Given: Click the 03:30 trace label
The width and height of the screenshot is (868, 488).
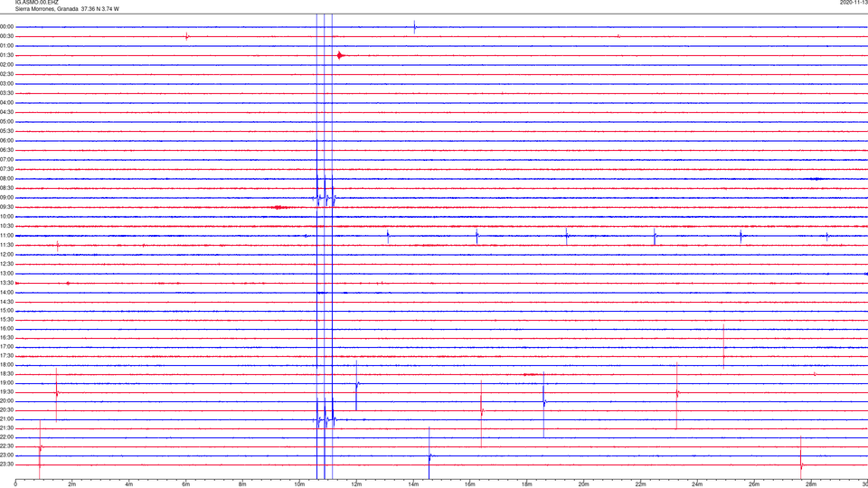Looking at the screenshot, I should click(7, 93).
